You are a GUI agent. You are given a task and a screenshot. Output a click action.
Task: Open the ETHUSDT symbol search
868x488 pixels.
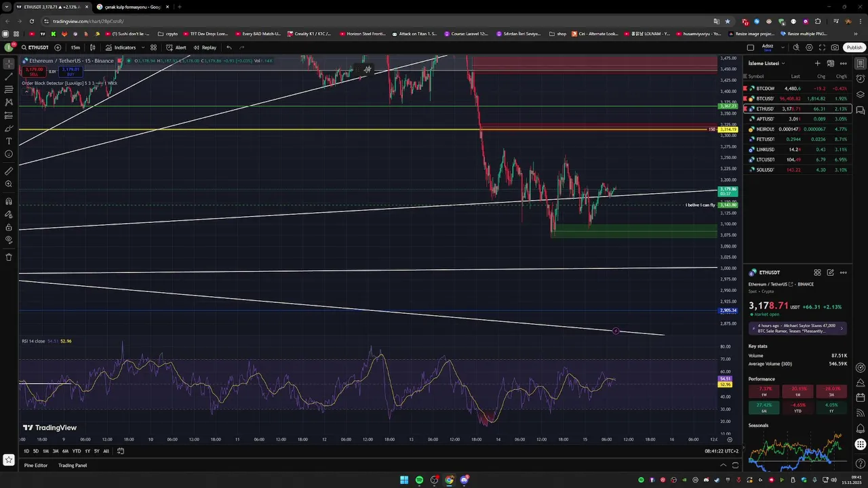coord(35,47)
